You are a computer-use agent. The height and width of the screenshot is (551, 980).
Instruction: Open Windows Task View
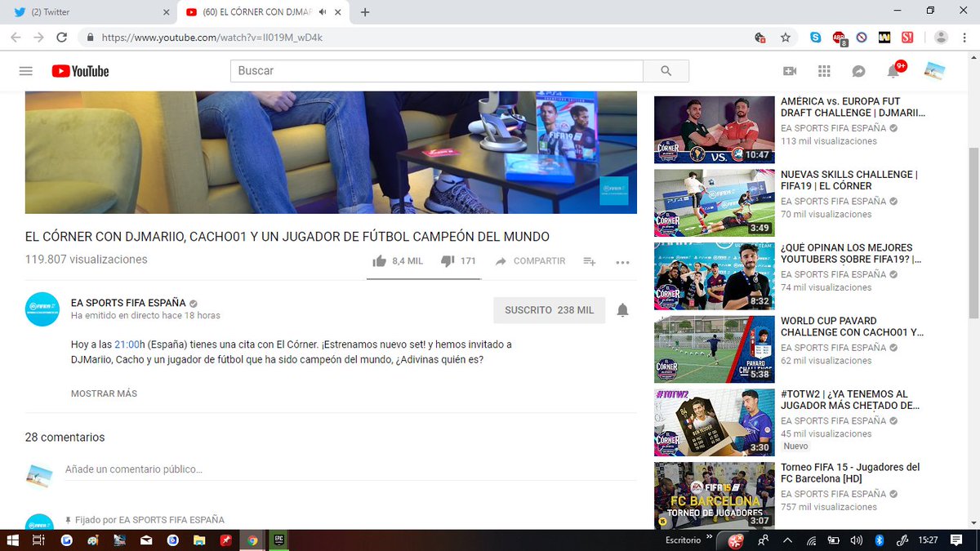click(x=38, y=540)
